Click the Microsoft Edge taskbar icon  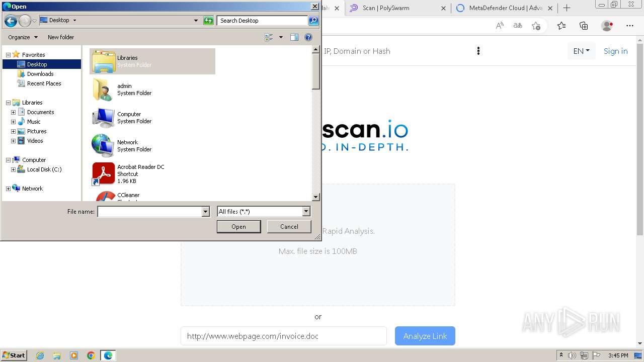(108, 355)
